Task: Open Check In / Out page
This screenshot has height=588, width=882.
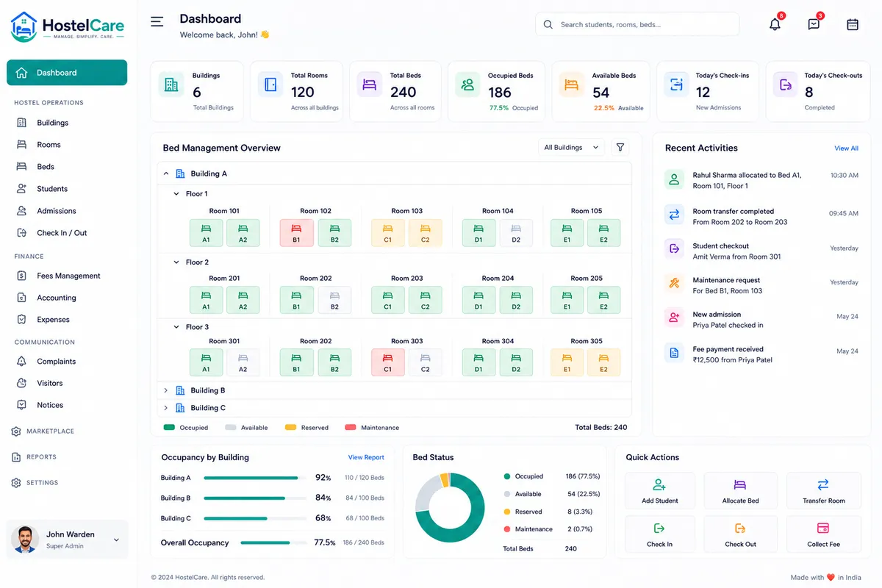Action: (x=62, y=233)
